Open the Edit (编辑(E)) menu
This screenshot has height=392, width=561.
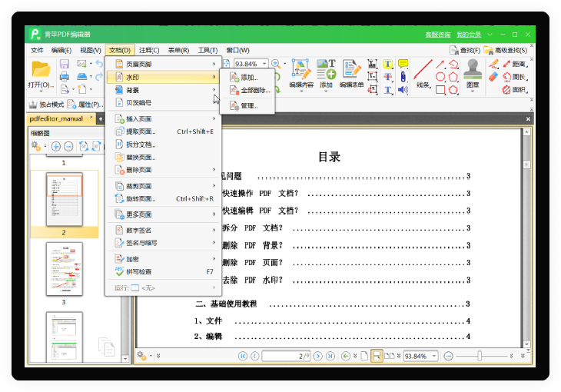tap(61, 50)
